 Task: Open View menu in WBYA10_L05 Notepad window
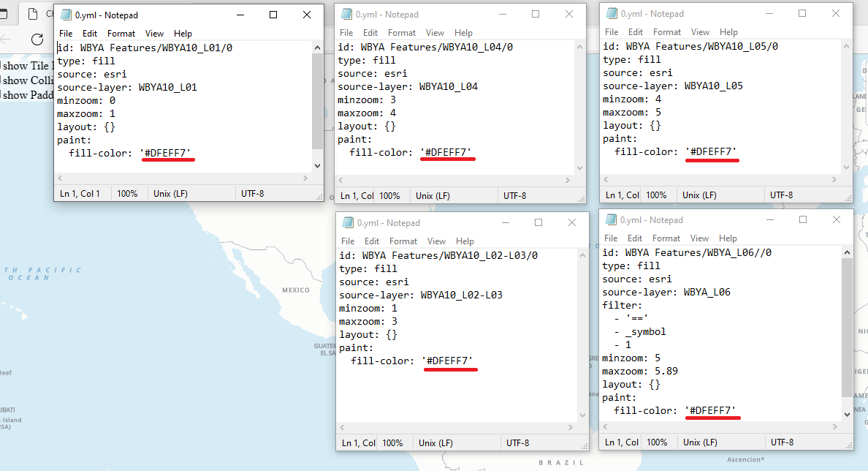coord(700,32)
